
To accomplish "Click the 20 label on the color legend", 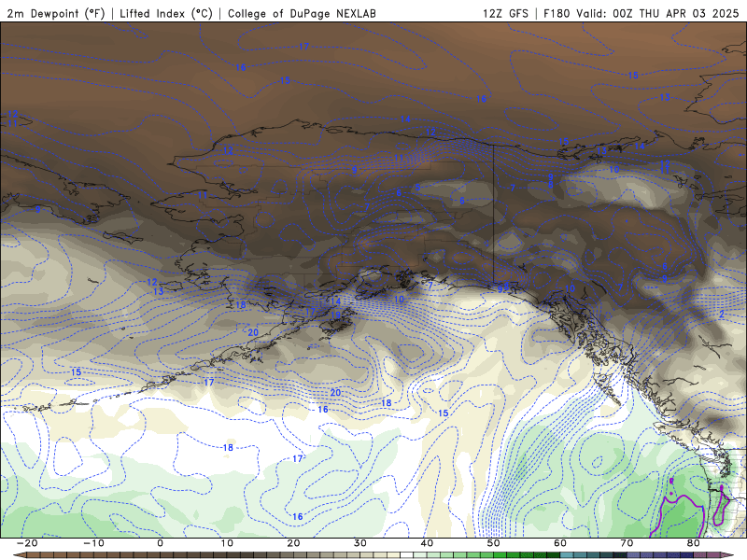I will click(293, 543).
